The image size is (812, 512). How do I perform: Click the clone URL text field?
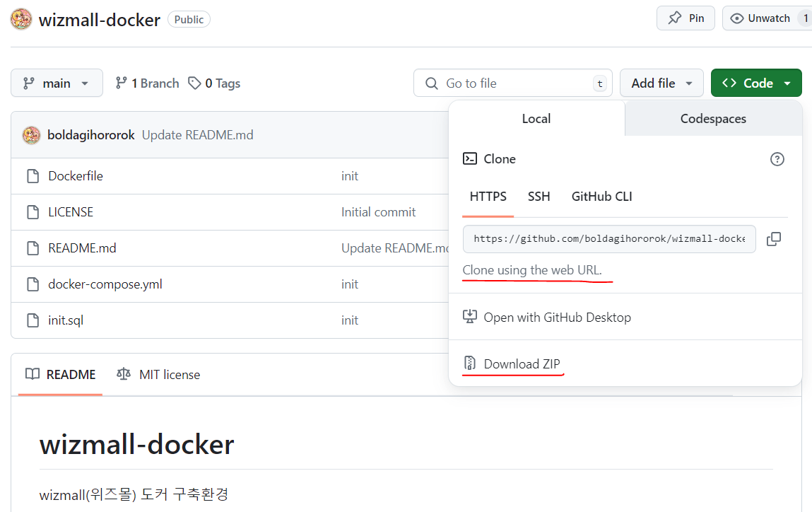click(x=609, y=239)
